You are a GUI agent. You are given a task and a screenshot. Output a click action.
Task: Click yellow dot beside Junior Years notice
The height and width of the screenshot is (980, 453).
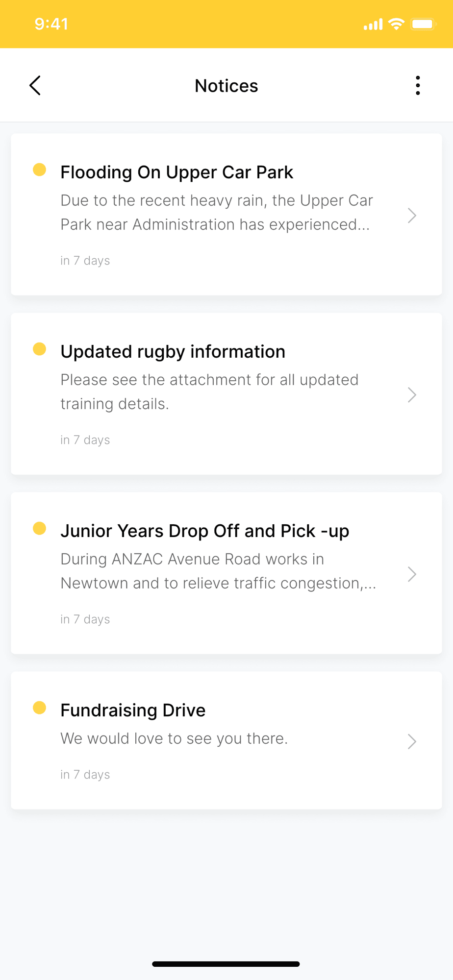click(x=39, y=528)
